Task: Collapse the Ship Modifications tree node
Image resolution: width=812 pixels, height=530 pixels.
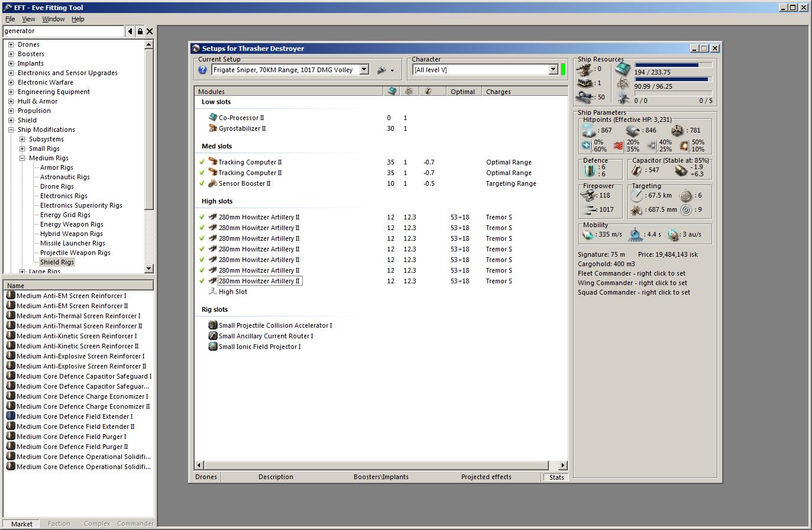Action: click(x=11, y=130)
